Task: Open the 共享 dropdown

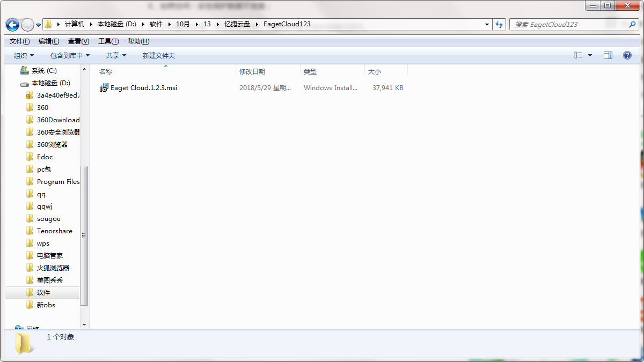Action: click(116, 55)
